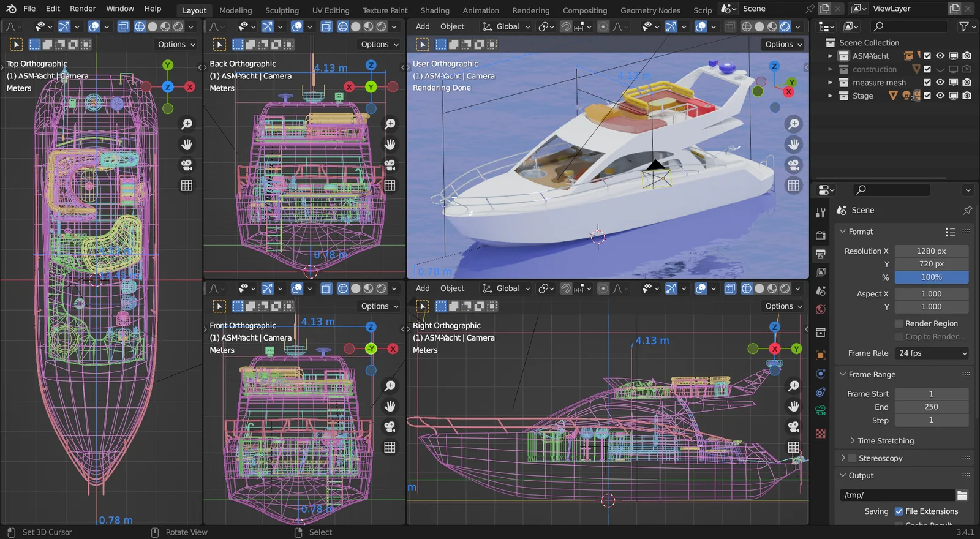This screenshot has height=539, width=980.
Task: Click the Blender logo icon in menu bar
Action: (11, 9)
